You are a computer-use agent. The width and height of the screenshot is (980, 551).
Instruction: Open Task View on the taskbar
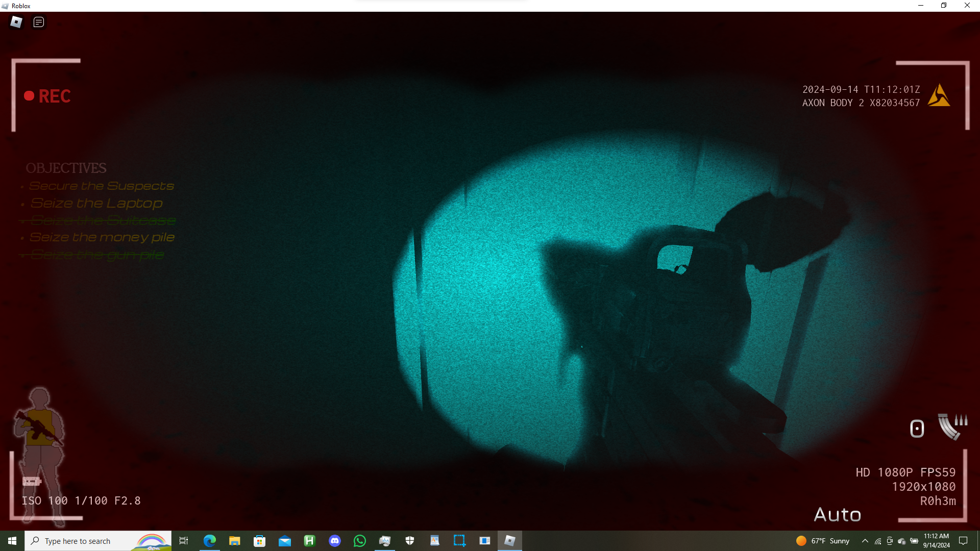(184, 541)
